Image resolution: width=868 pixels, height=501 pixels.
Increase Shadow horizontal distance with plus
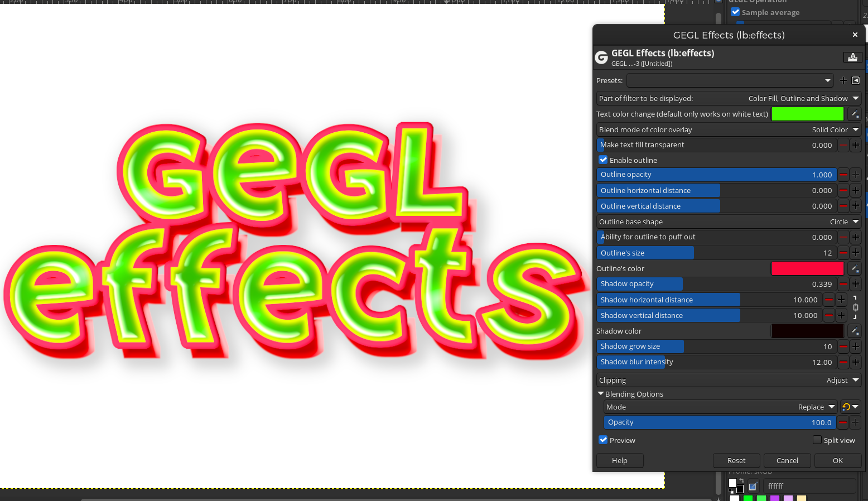(841, 300)
